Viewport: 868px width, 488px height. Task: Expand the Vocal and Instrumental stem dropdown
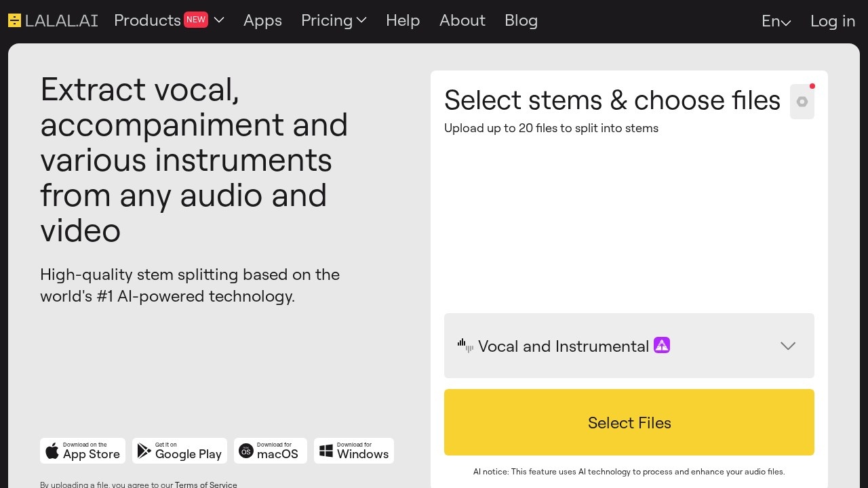tap(787, 346)
